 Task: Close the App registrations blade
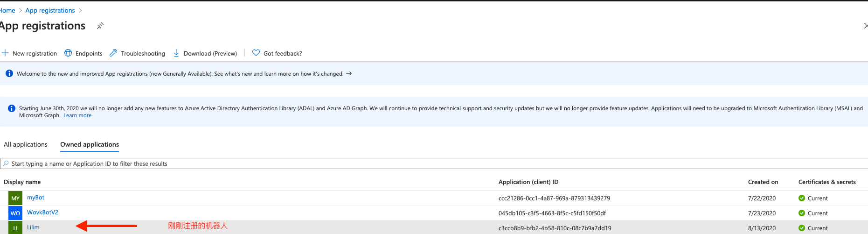(x=865, y=26)
